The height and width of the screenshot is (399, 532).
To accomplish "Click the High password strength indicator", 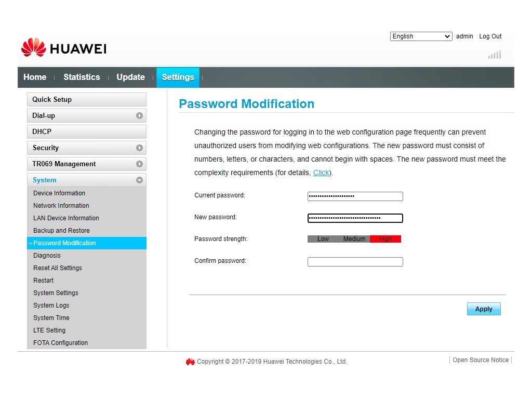I will (385, 239).
